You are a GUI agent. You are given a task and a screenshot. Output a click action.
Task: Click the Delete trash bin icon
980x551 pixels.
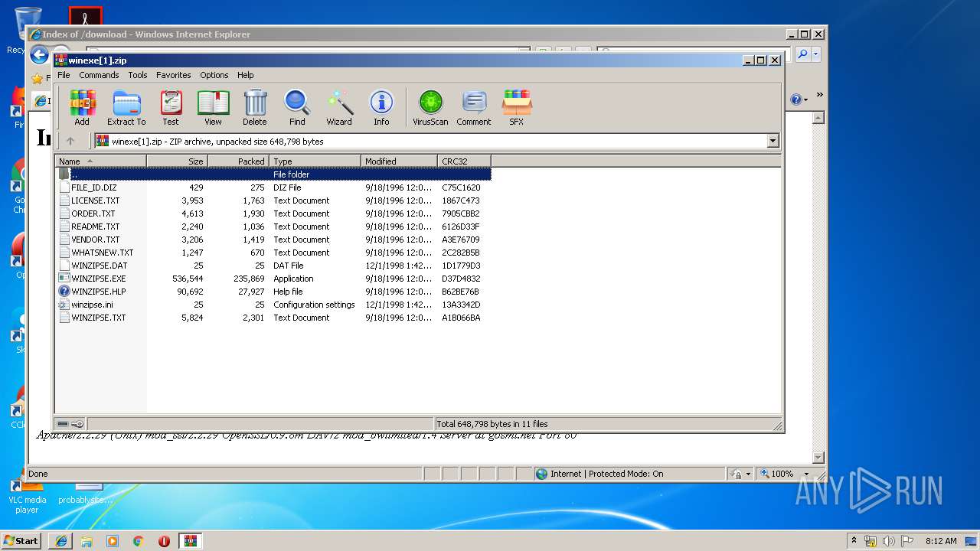point(255,107)
